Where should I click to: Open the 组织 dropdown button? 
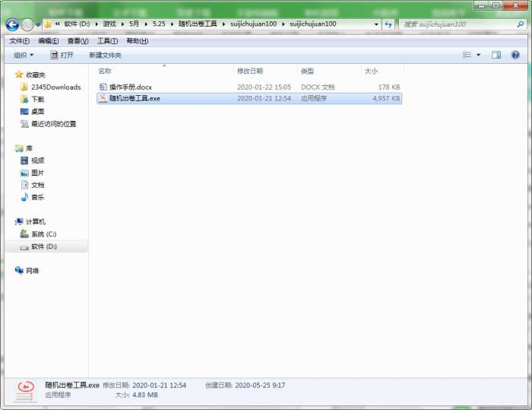[24, 55]
